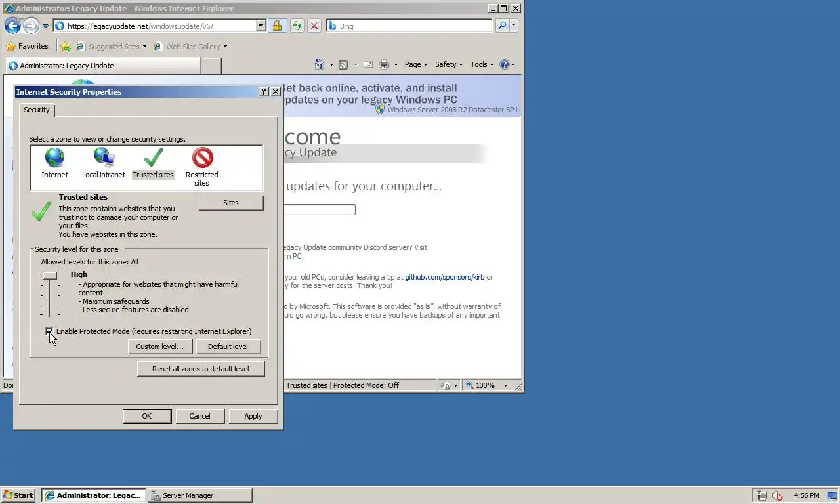
Task: Click Add to Favorites Bar icon
Action: 66,47
